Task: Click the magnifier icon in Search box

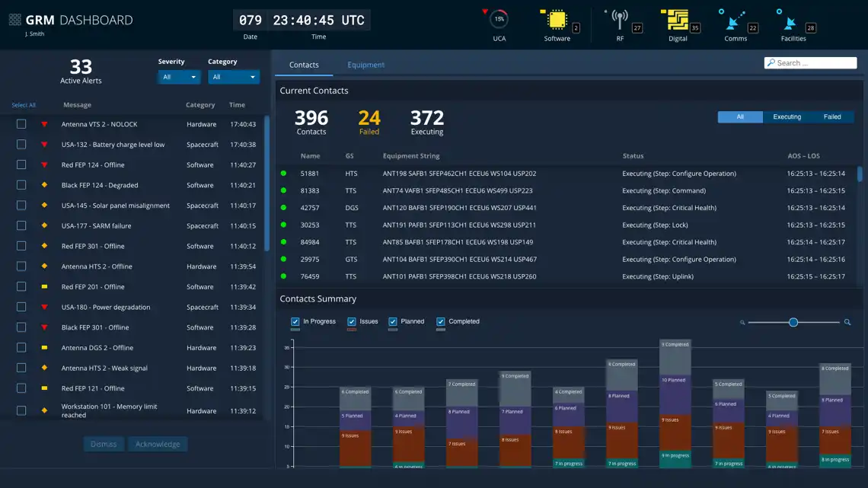Action: [771, 62]
